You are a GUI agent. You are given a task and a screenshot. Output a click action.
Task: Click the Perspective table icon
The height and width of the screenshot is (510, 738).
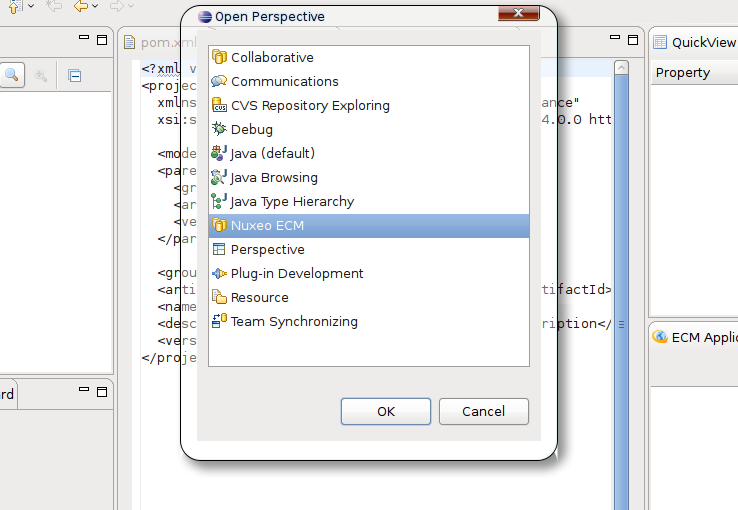coord(219,249)
